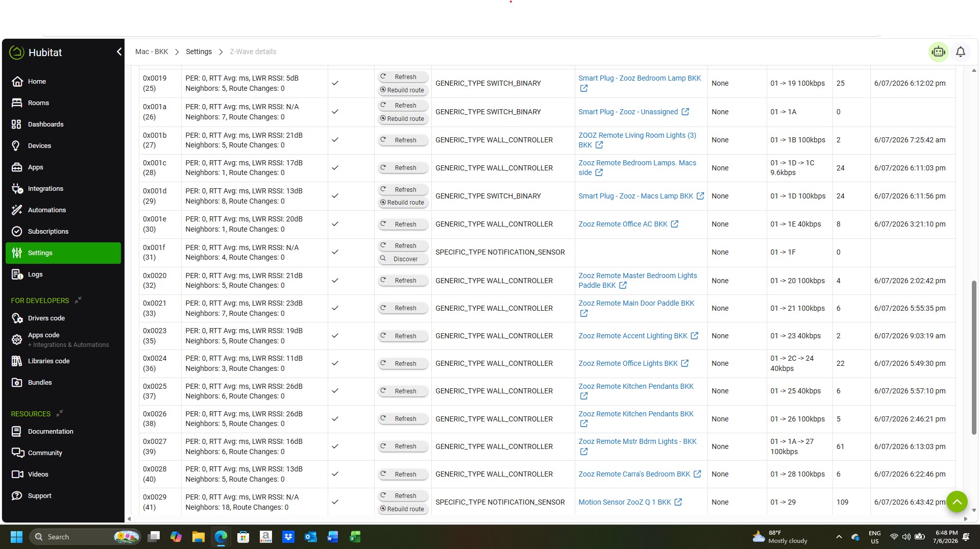Open File Explorer from the taskbar

pyautogui.click(x=199, y=537)
